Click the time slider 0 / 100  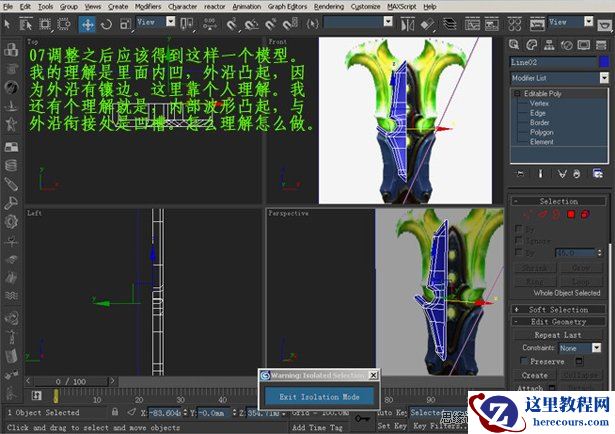coord(71,381)
